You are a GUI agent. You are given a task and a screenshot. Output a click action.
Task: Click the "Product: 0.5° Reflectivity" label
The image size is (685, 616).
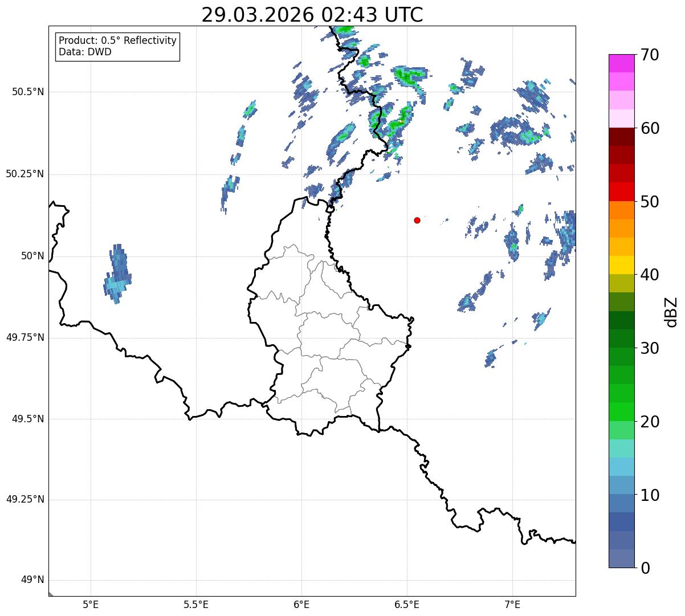117,41
